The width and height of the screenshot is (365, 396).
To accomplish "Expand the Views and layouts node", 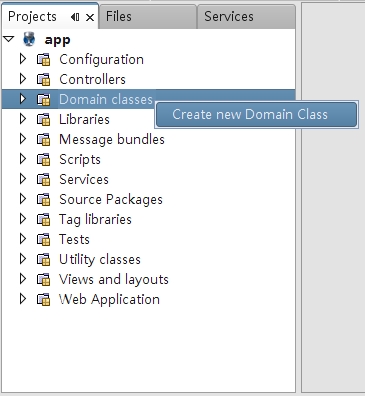I will (x=23, y=279).
